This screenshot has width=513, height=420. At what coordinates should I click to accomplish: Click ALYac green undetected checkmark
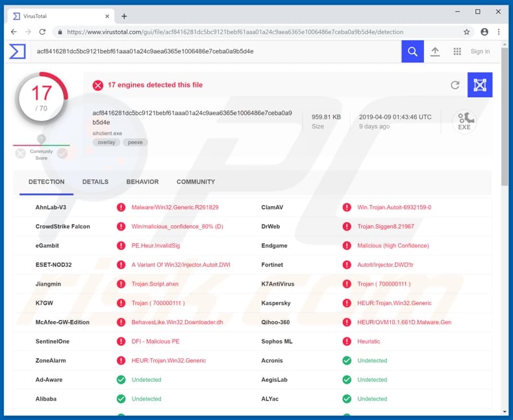point(347,399)
